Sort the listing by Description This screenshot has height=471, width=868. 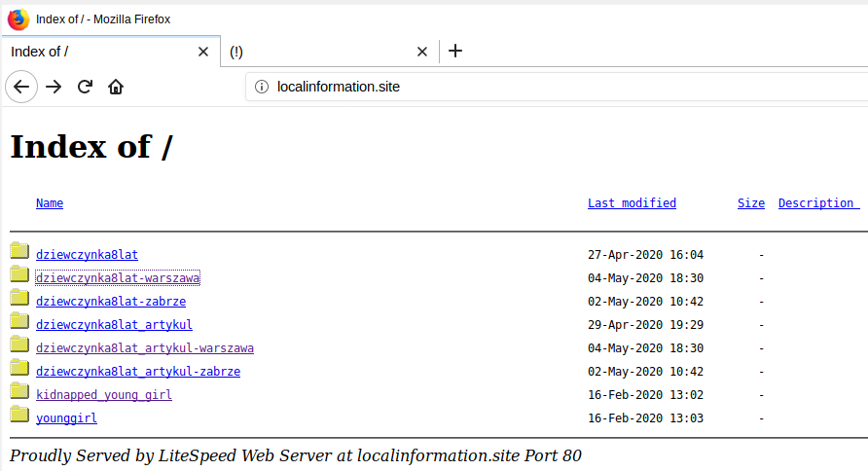coord(815,203)
